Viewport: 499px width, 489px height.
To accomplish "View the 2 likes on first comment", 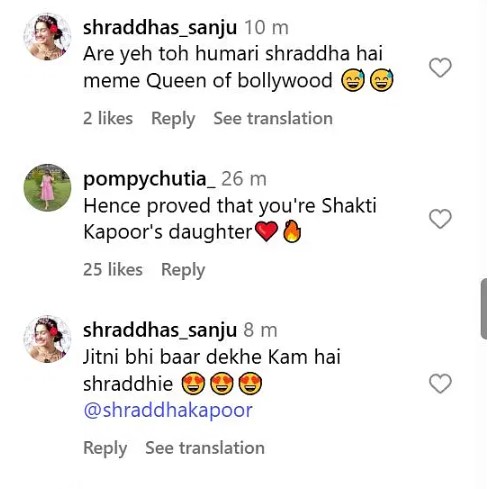I will pyautogui.click(x=108, y=118).
